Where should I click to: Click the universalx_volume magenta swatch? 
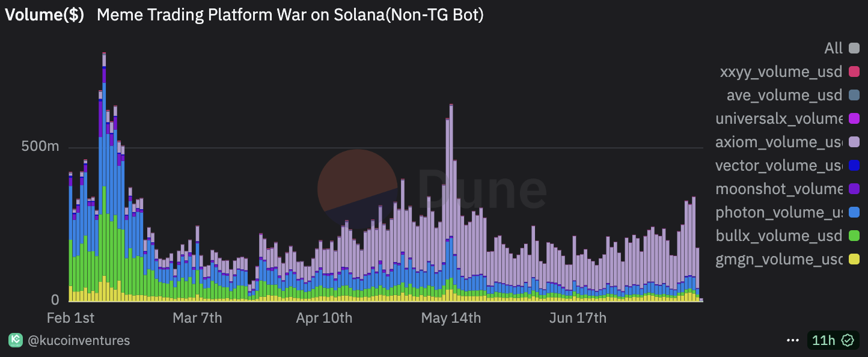coord(854,119)
